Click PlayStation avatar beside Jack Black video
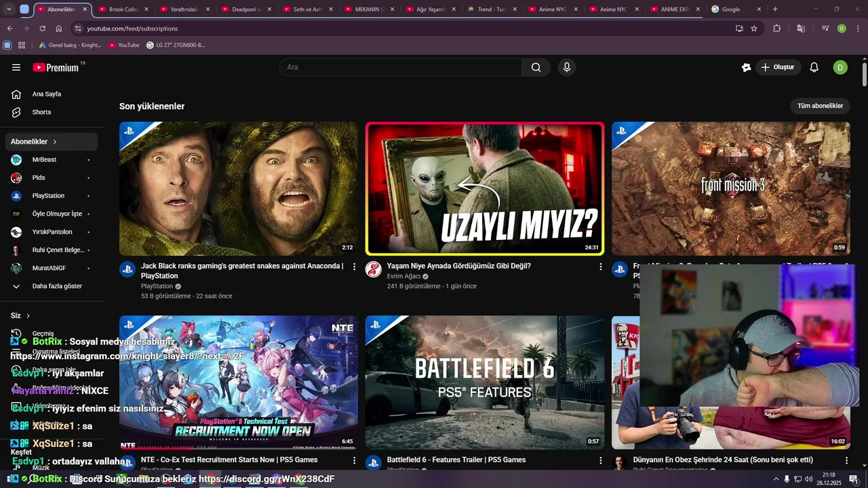 coord(127,270)
